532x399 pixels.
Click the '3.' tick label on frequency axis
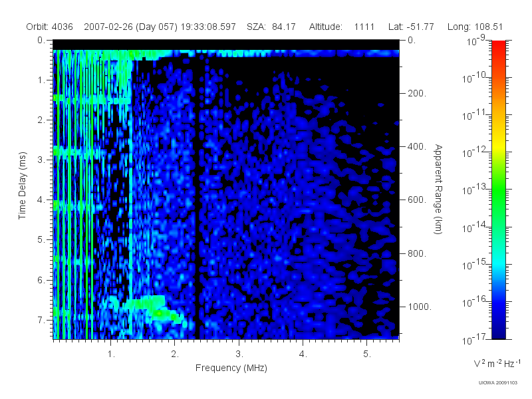[x=239, y=354]
